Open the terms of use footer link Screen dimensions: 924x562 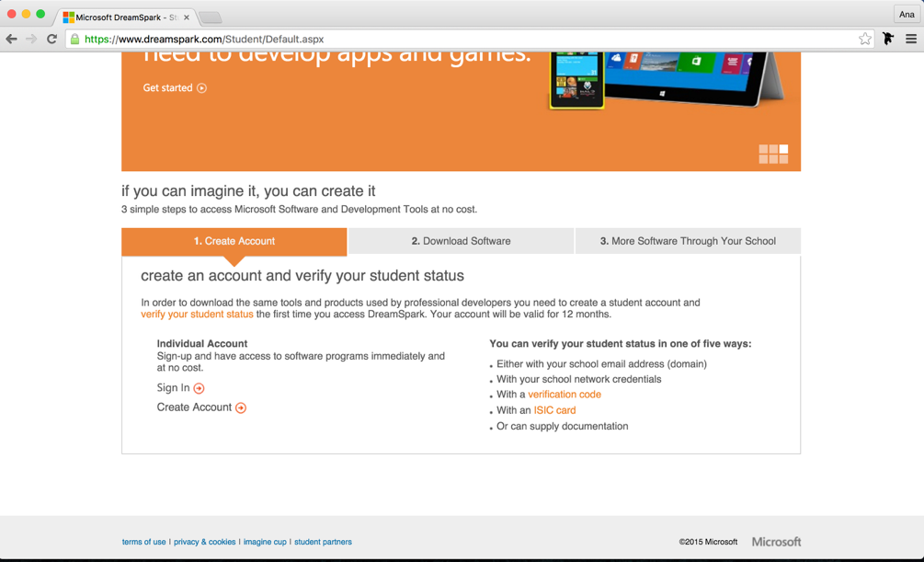pos(143,542)
